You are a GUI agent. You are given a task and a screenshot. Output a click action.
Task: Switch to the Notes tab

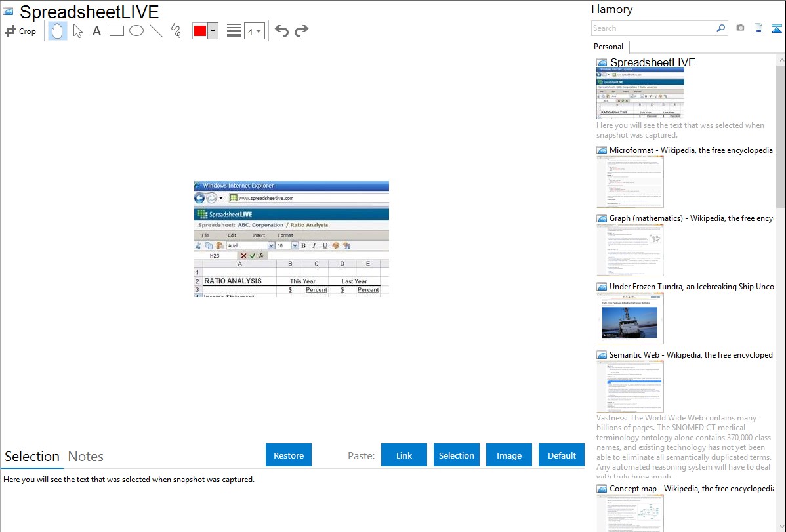(x=86, y=457)
